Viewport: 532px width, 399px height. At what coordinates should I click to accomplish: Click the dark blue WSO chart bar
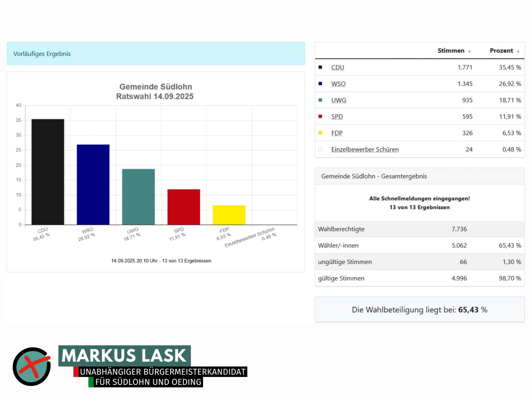pyautogui.click(x=93, y=185)
